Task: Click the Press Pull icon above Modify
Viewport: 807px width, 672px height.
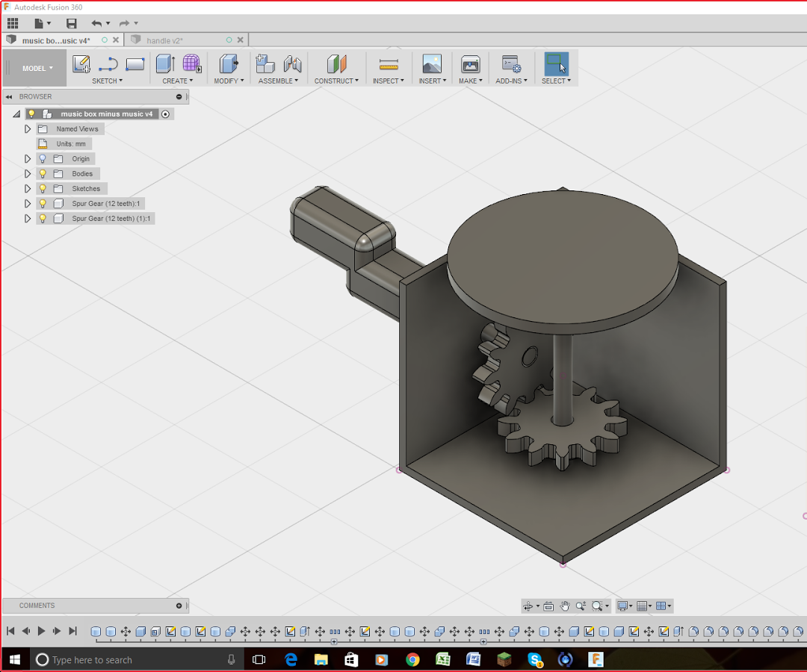Action: pyautogui.click(x=228, y=64)
